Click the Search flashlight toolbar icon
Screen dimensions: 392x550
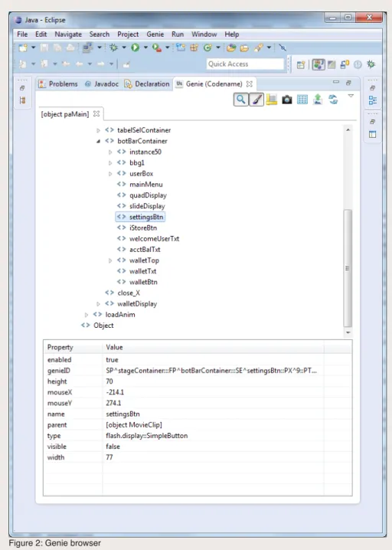click(x=259, y=47)
